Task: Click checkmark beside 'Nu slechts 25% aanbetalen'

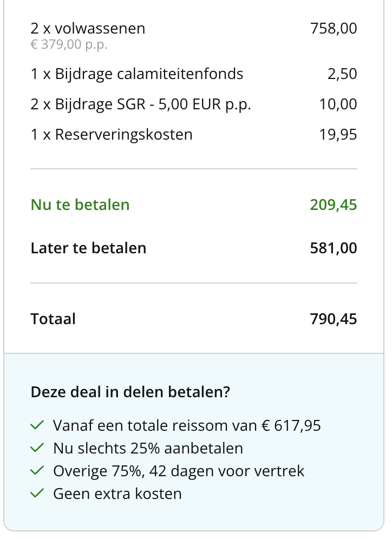Action: tap(37, 448)
